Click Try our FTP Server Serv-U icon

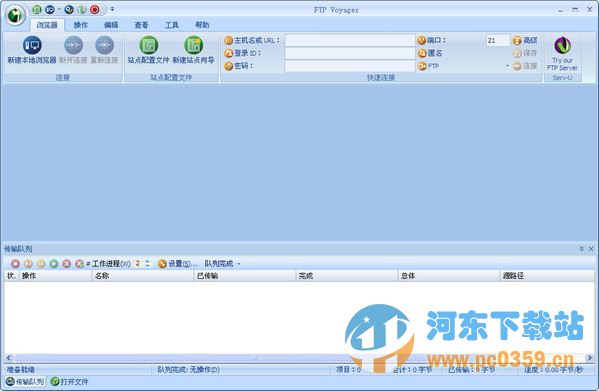pos(562,53)
